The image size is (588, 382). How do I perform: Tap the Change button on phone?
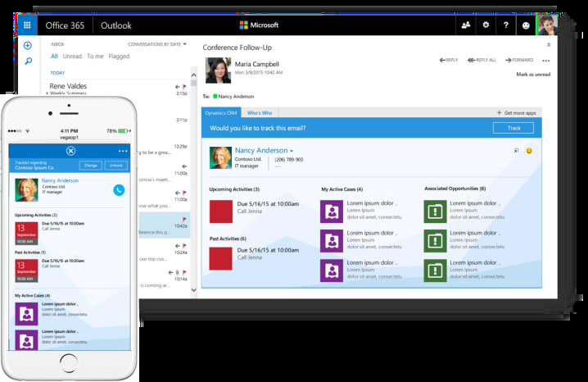coord(90,166)
